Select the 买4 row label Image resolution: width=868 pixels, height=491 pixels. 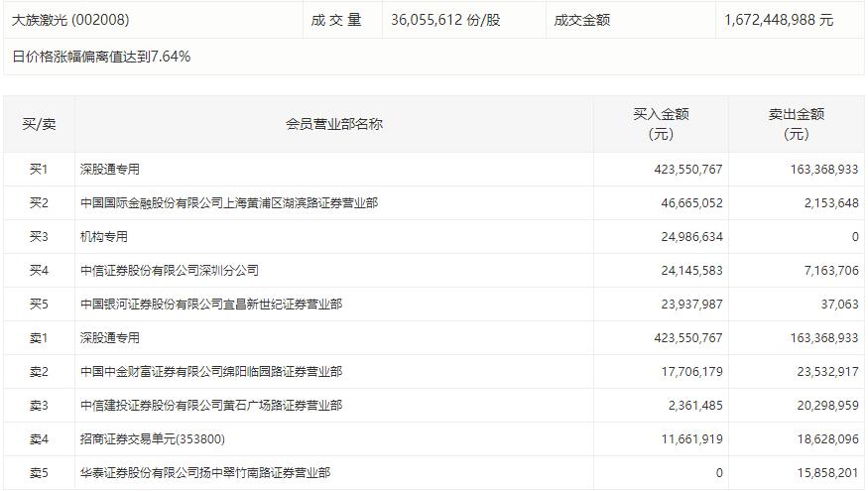tap(39, 271)
